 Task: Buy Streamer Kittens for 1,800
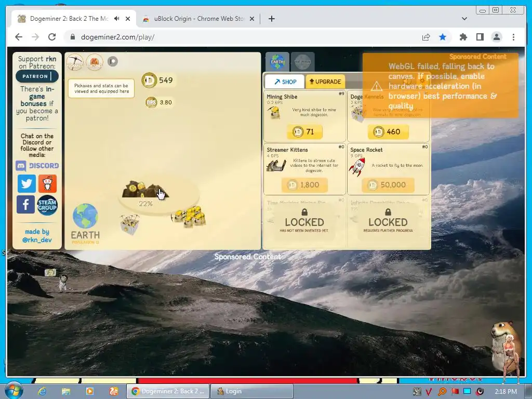(304, 185)
